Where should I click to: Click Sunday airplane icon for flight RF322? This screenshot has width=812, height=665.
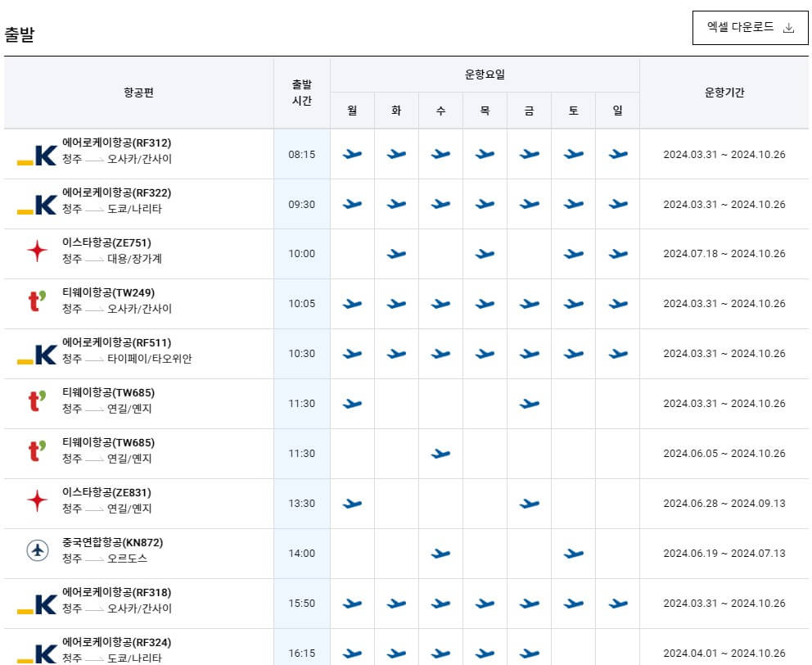[x=616, y=203]
